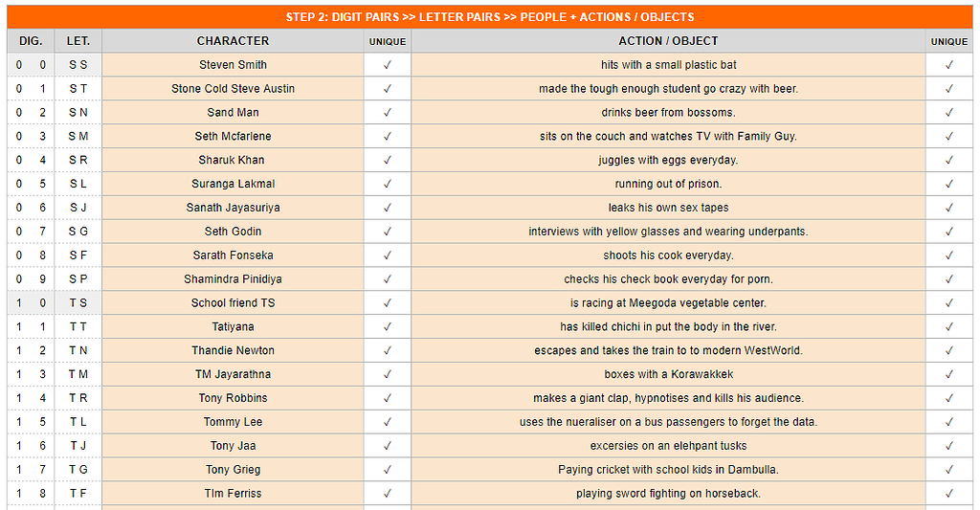
Task: Click character unique checkmark beside Tommy Lee
Action: [x=388, y=422]
